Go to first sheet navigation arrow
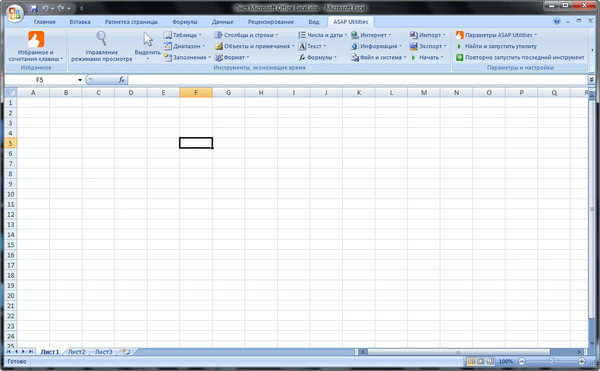Screen dimensions: 600x371 tap(9, 351)
